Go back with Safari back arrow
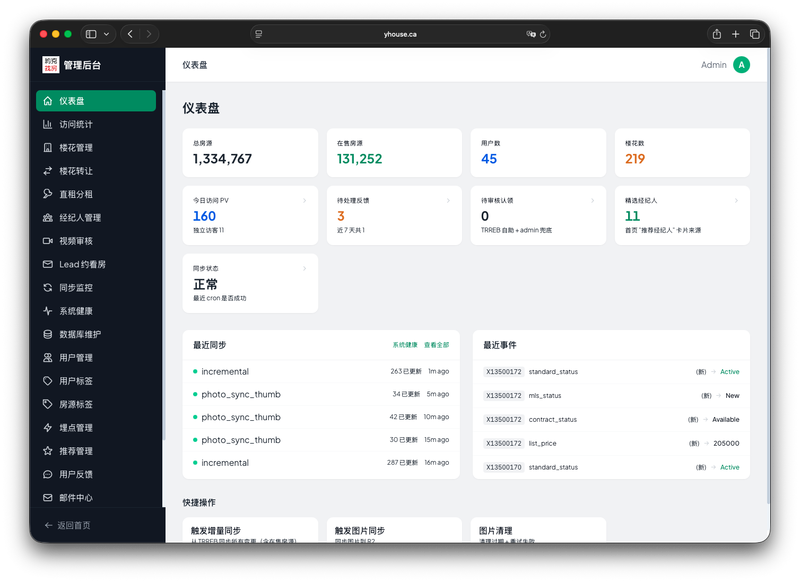Image resolution: width=800 pixels, height=582 pixels. coord(130,34)
